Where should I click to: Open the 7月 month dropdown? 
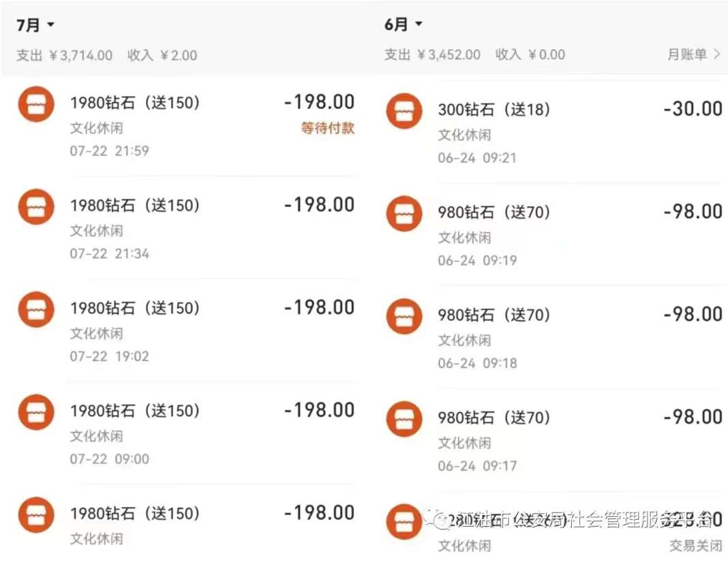(x=35, y=25)
